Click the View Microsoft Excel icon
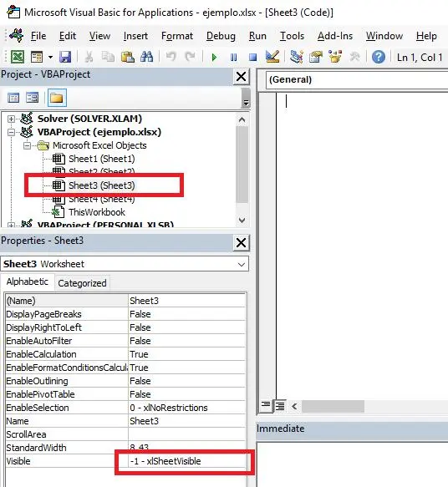 18,57
